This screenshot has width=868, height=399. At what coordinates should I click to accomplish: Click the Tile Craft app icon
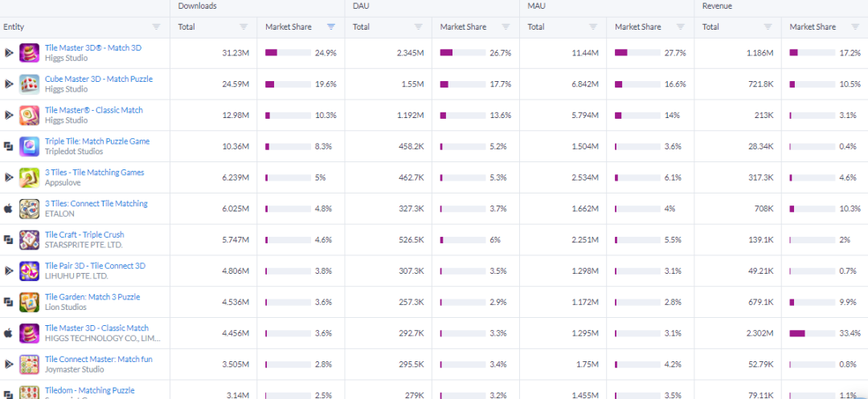(30, 240)
